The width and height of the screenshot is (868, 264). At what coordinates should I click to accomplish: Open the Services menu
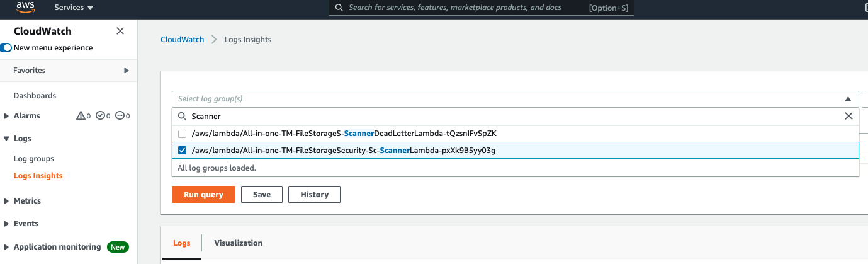click(x=74, y=8)
